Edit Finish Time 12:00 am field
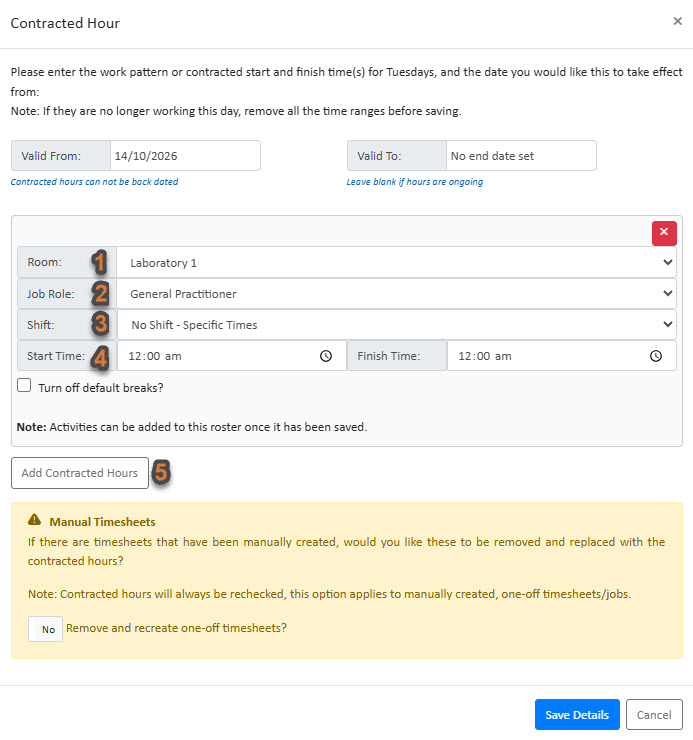The height and width of the screenshot is (740, 693). pyautogui.click(x=561, y=356)
